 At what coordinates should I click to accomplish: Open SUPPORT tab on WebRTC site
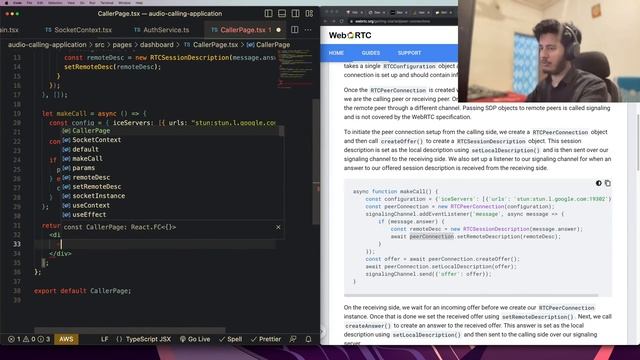point(409,53)
